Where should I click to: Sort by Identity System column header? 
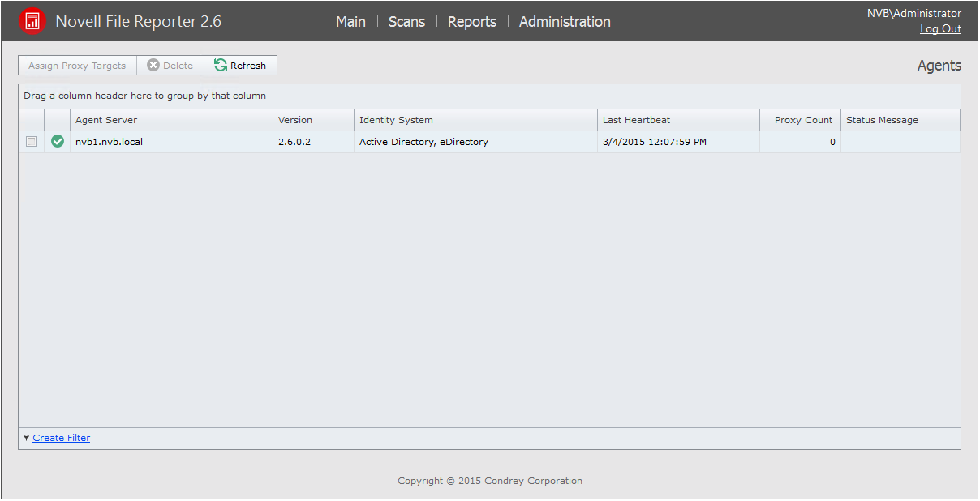coord(396,120)
